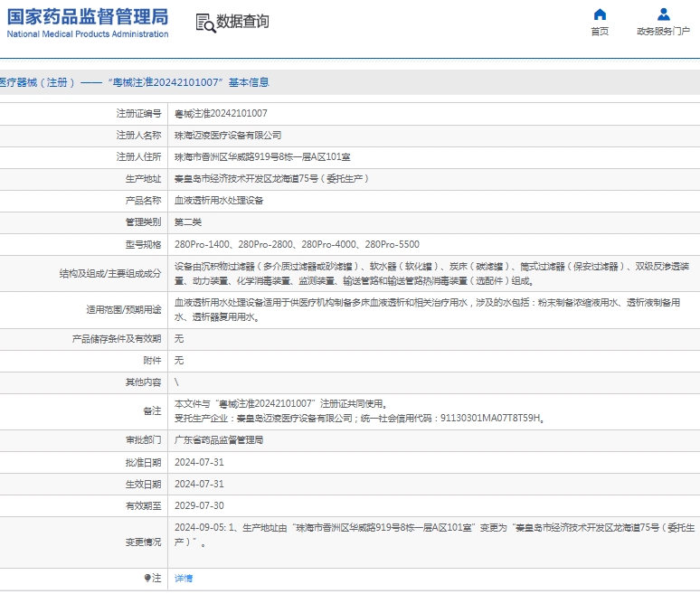Click the 数据查询 heading text
The width and height of the screenshot is (700, 594).
click(x=242, y=22)
